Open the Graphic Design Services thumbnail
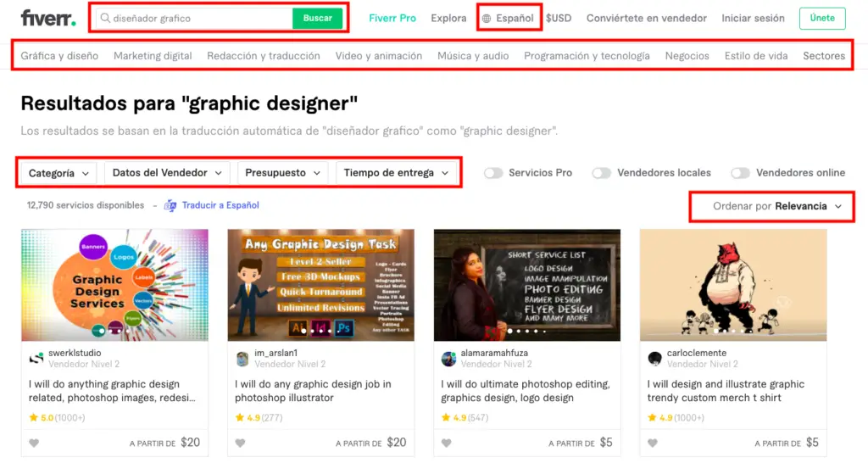Screen dimensions: 868x463 coord(114,285)
